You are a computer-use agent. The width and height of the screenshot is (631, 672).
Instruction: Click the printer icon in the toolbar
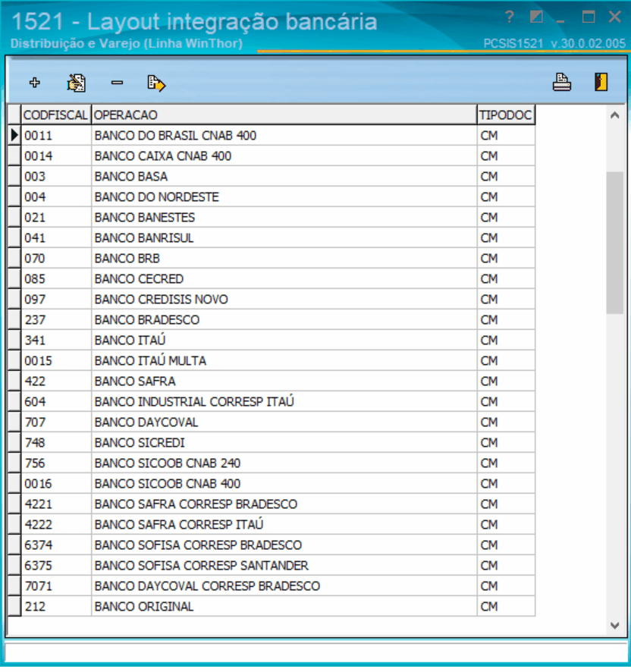point(561,82)
